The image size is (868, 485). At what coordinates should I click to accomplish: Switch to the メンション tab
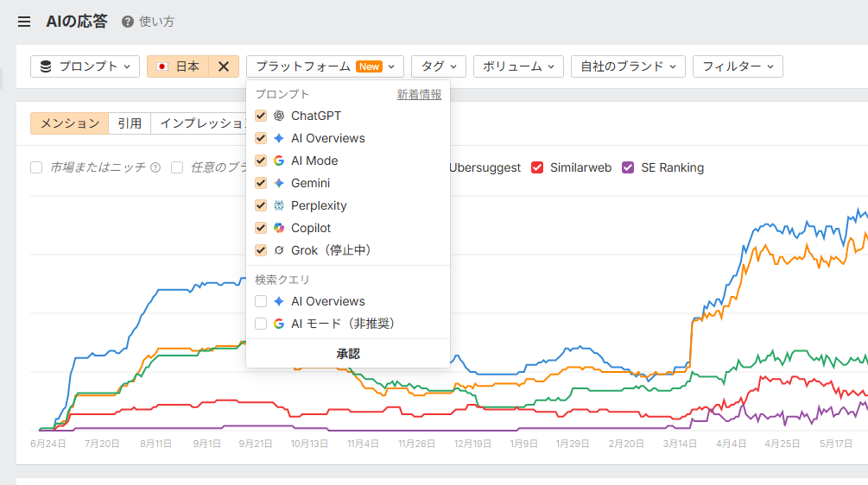click(70, 123)
